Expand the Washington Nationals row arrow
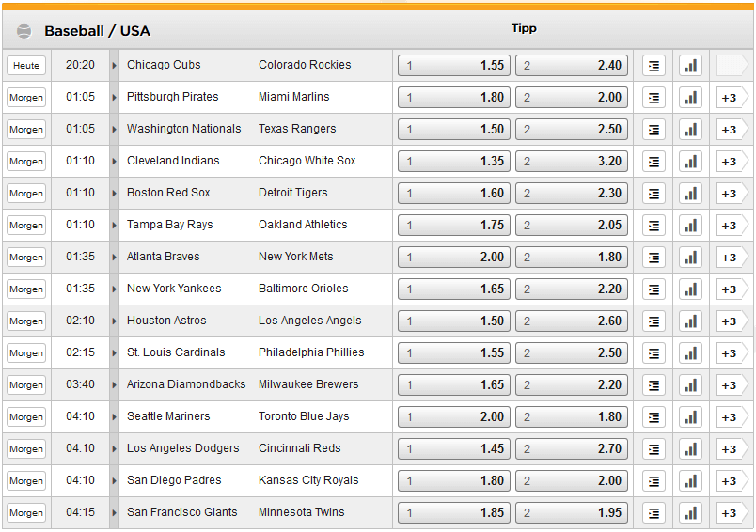Image resolution: width=756 pixels, height=532 pixels. [115, 130]
